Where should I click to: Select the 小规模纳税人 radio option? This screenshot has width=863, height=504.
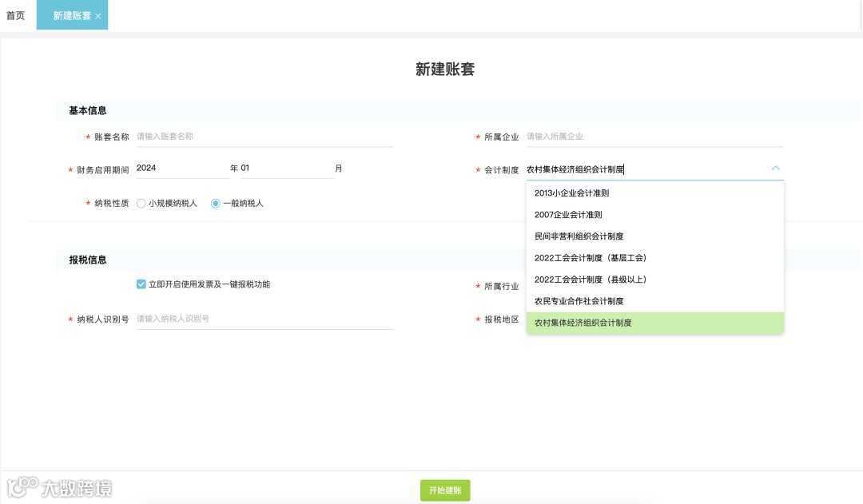pyautogui.click(x=141, y=204)
